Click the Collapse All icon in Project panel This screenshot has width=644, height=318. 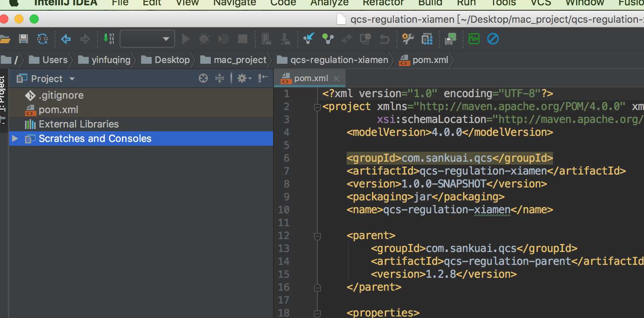pyautogui.click(x=220, y=78)
